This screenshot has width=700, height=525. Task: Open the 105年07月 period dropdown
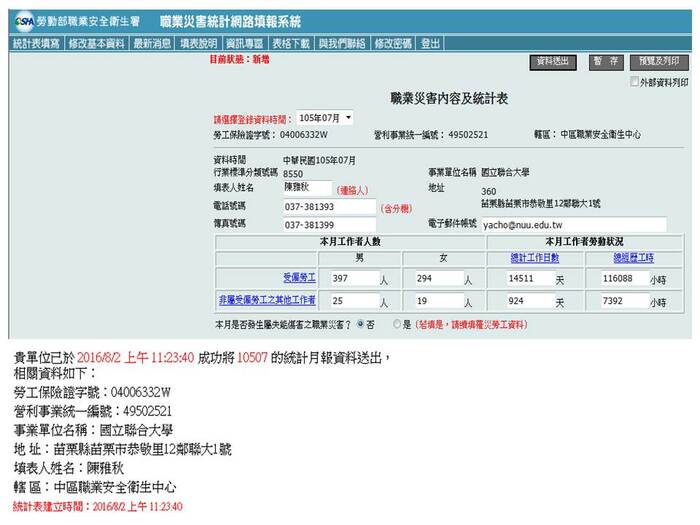[325, 118]
